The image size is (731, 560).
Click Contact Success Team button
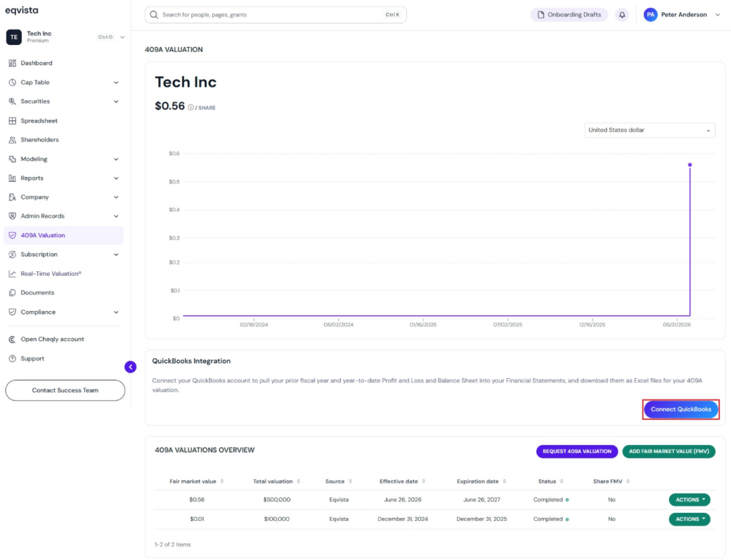tap(65, 390)
